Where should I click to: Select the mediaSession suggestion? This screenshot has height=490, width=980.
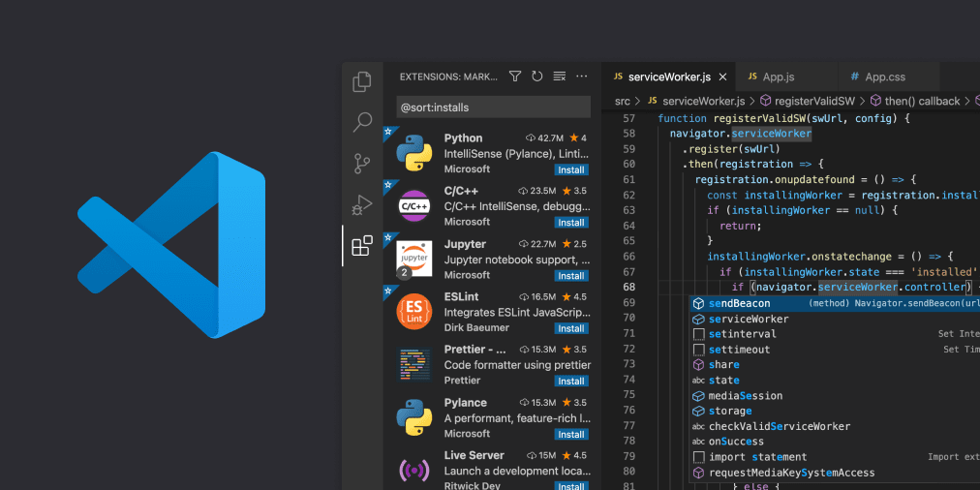(835, 396)
